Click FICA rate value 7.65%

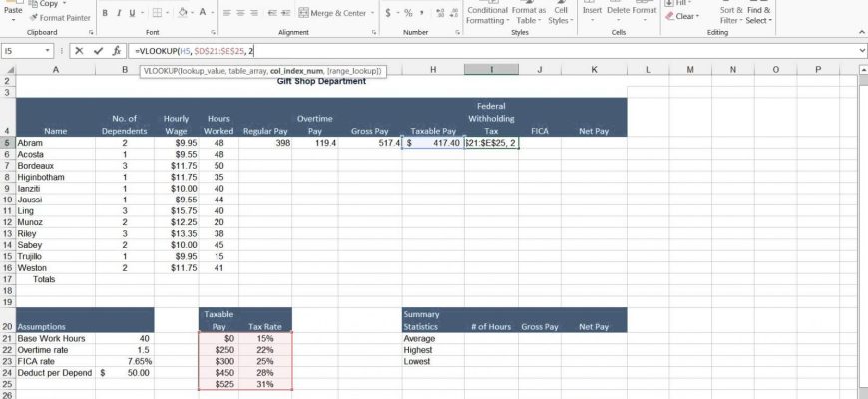[x=125, y=361]
